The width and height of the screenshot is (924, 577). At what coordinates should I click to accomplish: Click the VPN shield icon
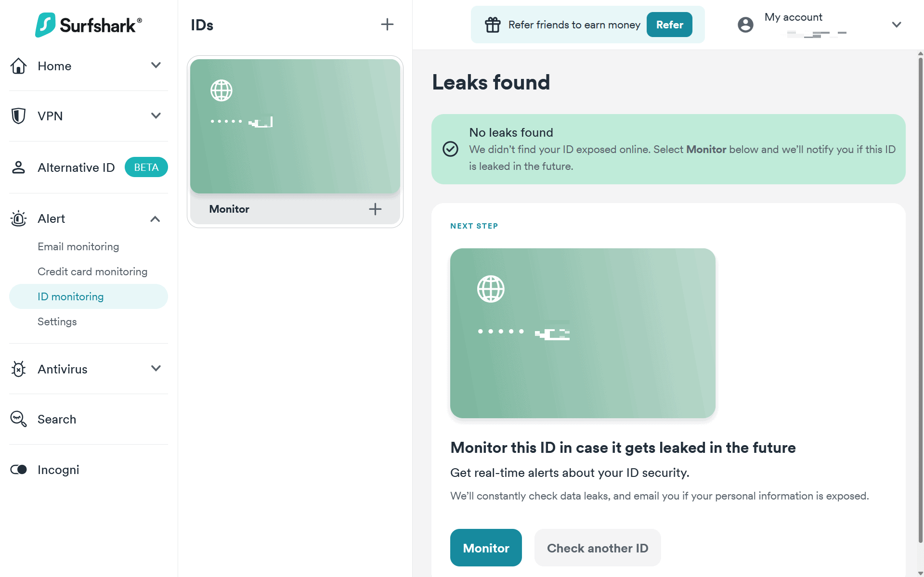18,116
